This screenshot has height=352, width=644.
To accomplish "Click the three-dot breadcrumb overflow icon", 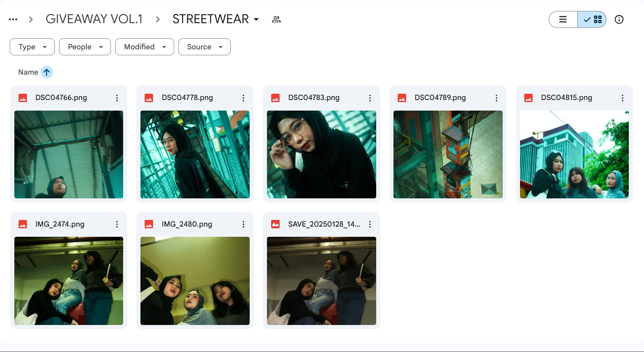I will pyautogui.click(x=13, y=19).
